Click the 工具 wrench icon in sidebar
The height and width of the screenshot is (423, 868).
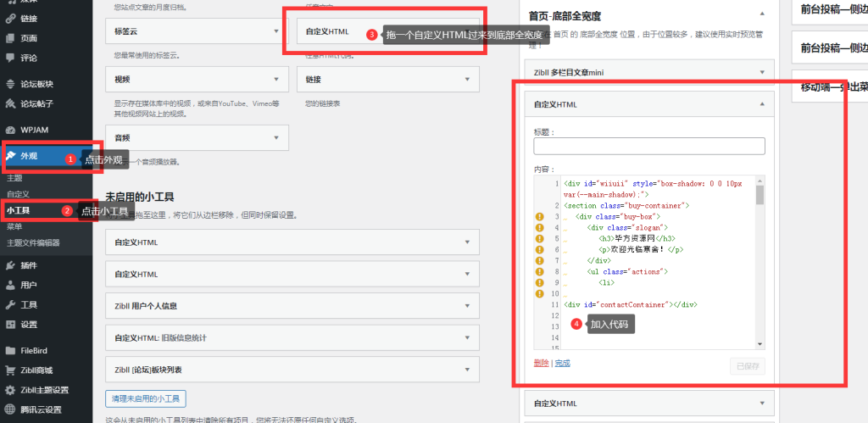(9, 304)
